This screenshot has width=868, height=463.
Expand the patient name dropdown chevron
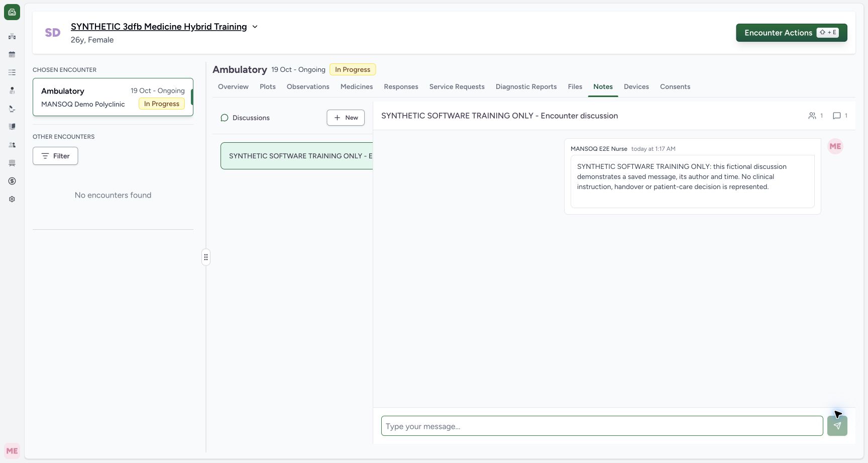(255, 27)
